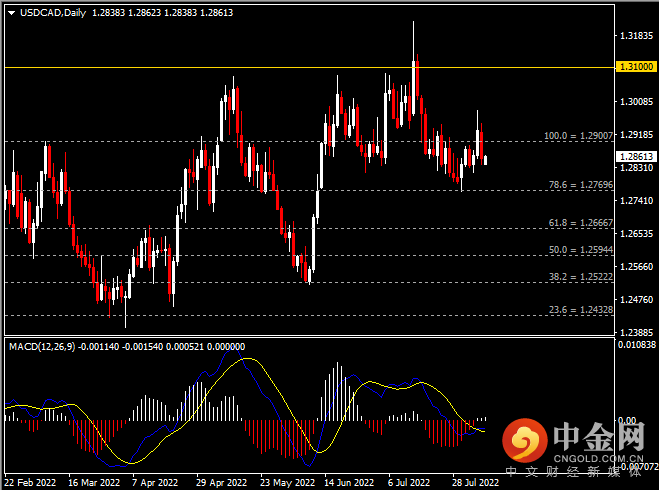Click the 14 Jun 2022 date label
Screen dimensions: 659x490
[349, 482]
